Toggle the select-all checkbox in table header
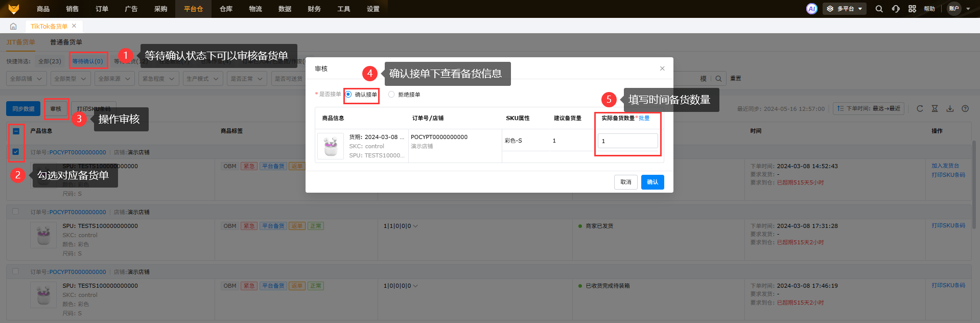 (x=16, y=131)
